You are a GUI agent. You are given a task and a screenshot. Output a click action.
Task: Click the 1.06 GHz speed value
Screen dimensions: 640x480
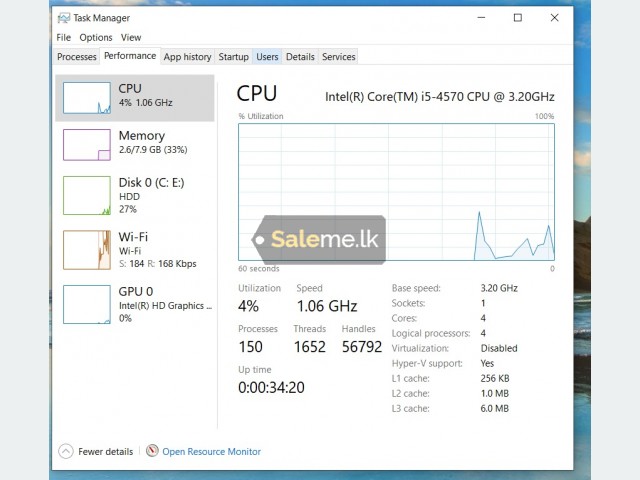point(327,306)
